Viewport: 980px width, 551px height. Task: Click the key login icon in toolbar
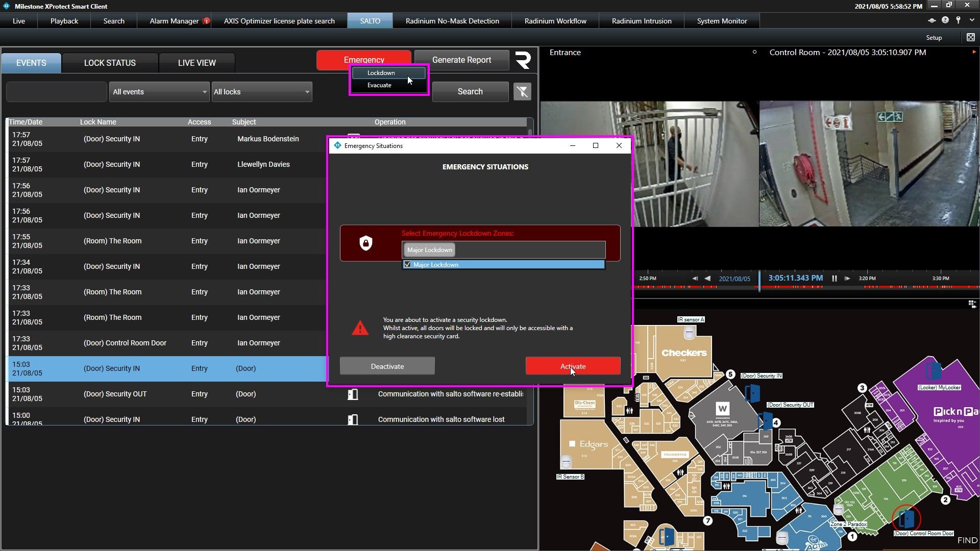958,20
